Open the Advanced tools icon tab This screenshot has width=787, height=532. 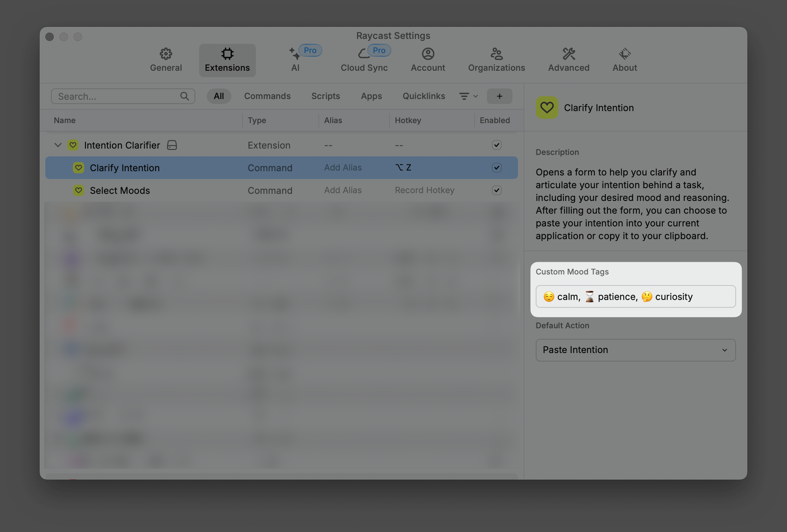[569, 54]
